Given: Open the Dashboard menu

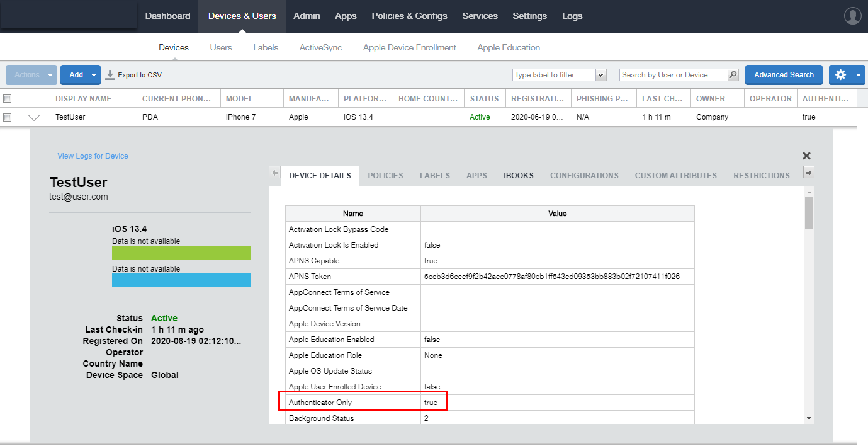Looking at the screenshot, I should coord(167,16).
